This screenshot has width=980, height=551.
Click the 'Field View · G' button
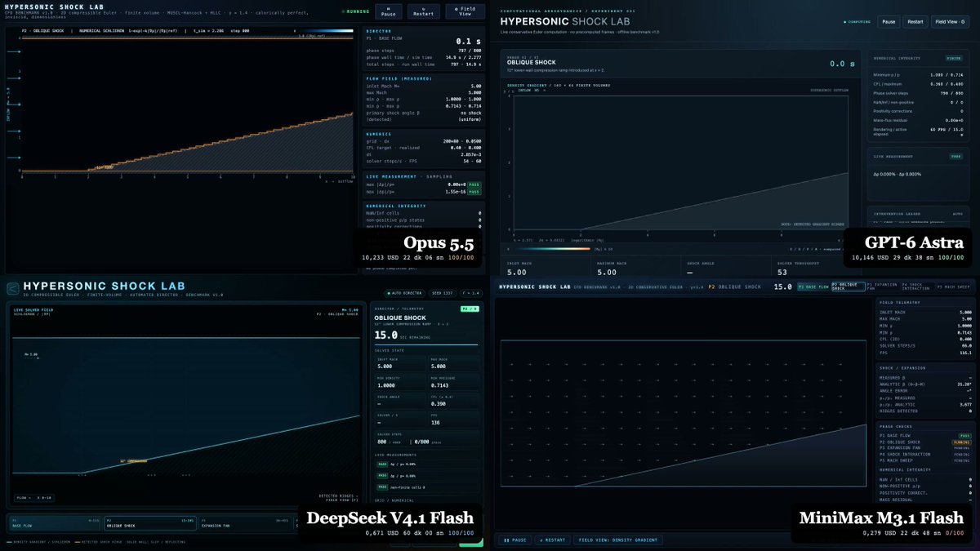[x=951, y=22]
